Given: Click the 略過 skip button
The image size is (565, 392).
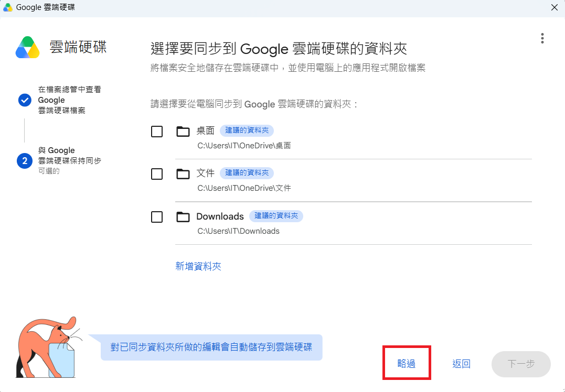Looking at the screenshot, I should 407,364.
